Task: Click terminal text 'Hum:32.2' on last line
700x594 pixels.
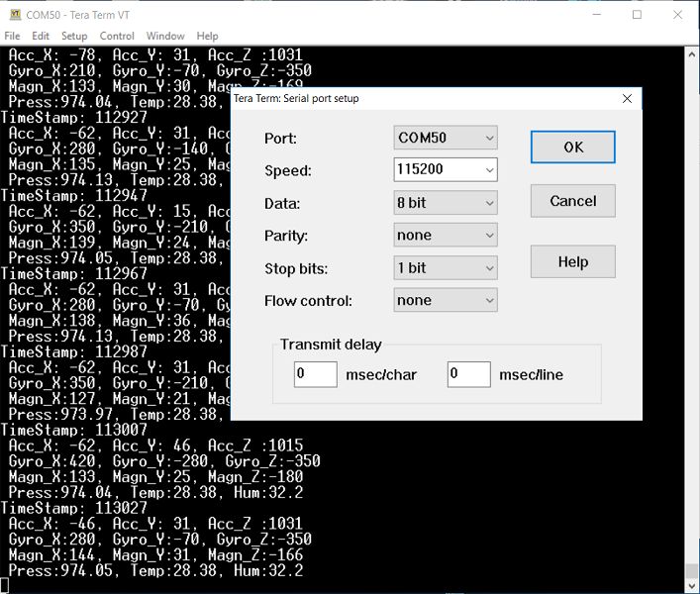Action: (x=268, y=570)
